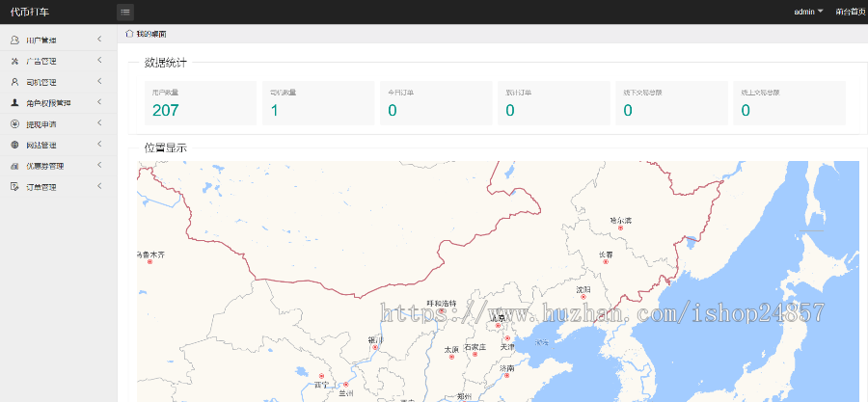The height and width of the screenshot is (402, 868).
Task: Click the 累计订单 card label
Action: pyautogui.click(x=518, y=93)
